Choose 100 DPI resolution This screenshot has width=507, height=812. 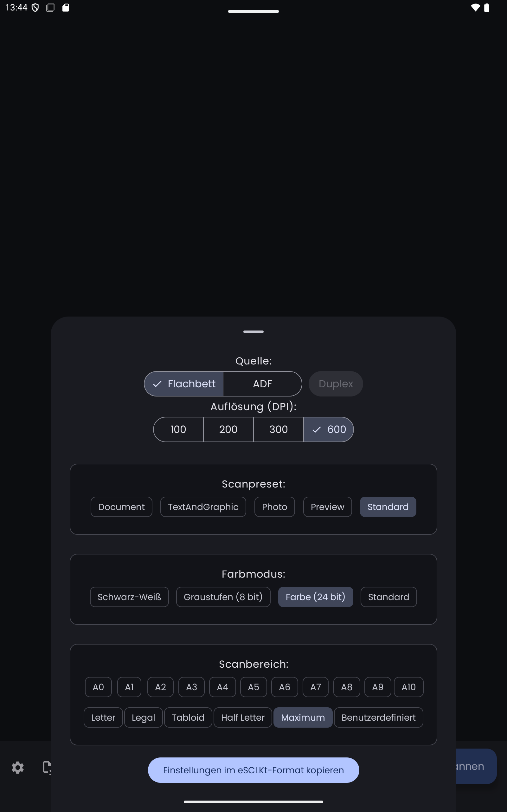(178, 429)
